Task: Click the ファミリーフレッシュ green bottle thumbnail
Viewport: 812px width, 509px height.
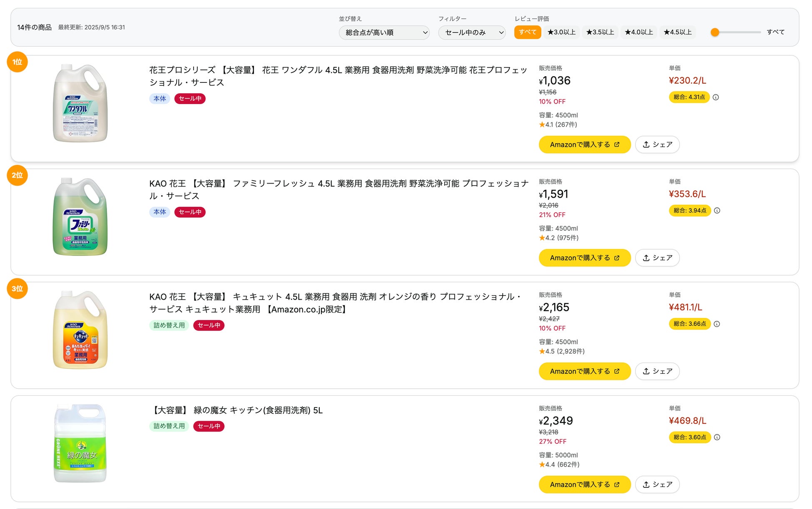Action: click(x=80, y=216)
